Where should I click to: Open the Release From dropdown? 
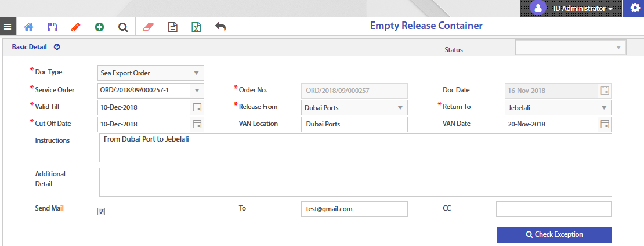tap(400, 108)
